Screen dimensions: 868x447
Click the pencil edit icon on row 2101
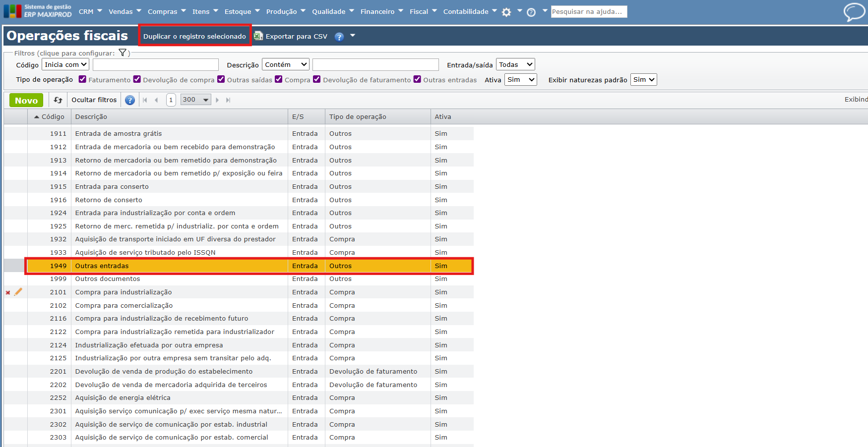point(18,292)
